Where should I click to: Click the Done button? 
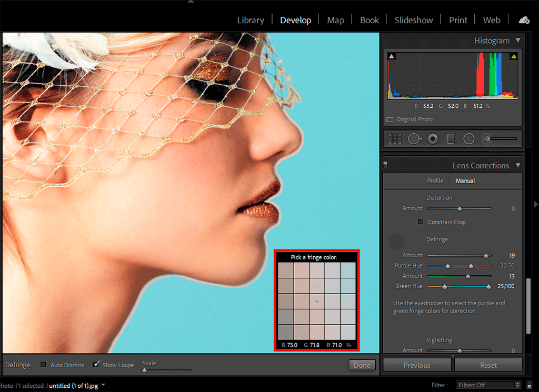pyautogui.click(x=362, y=365)
